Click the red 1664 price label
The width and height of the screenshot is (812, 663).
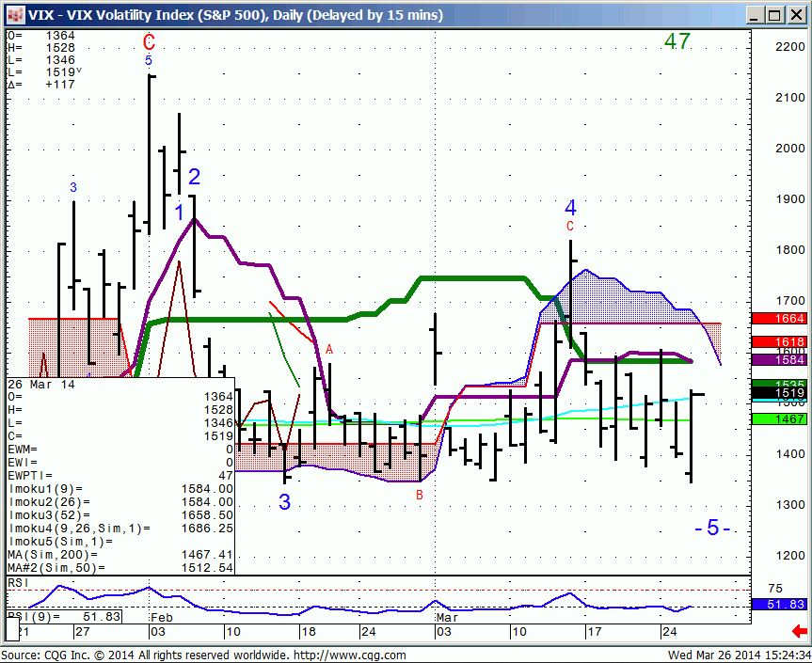pos(779,318)
